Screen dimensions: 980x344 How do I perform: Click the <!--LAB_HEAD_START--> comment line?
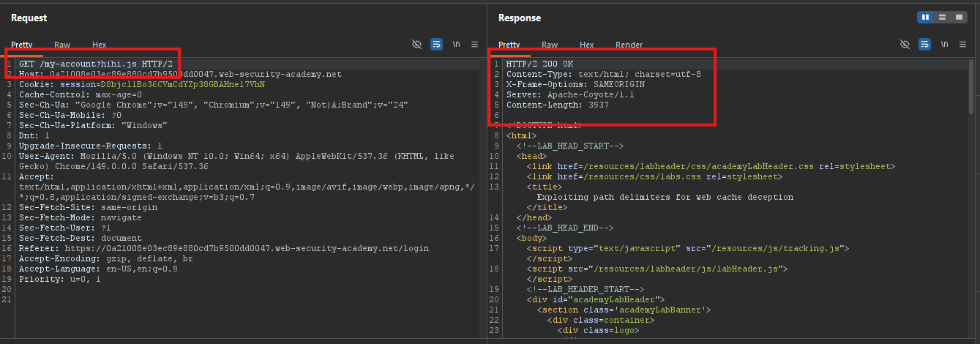[570, 146]
